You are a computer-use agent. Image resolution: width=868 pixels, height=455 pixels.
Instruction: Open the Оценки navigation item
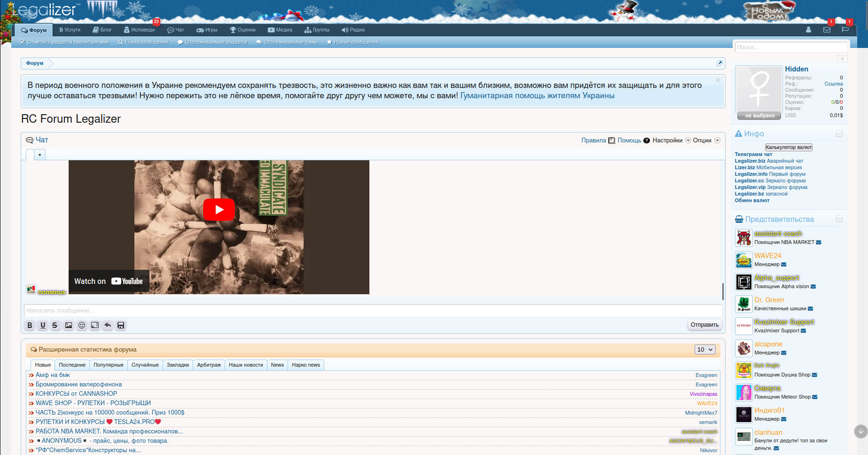[x=242, y=30]
